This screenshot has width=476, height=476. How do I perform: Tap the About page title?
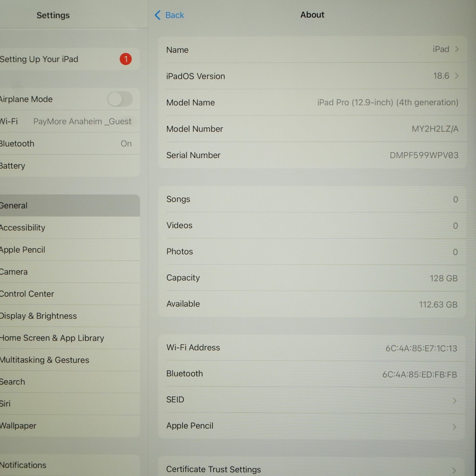312,15
